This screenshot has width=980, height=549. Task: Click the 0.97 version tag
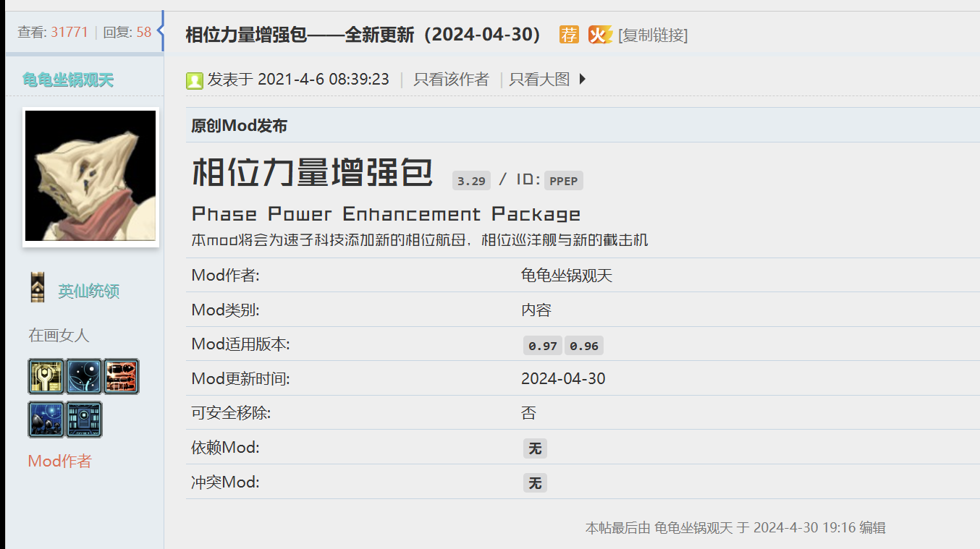coord(543,346)
